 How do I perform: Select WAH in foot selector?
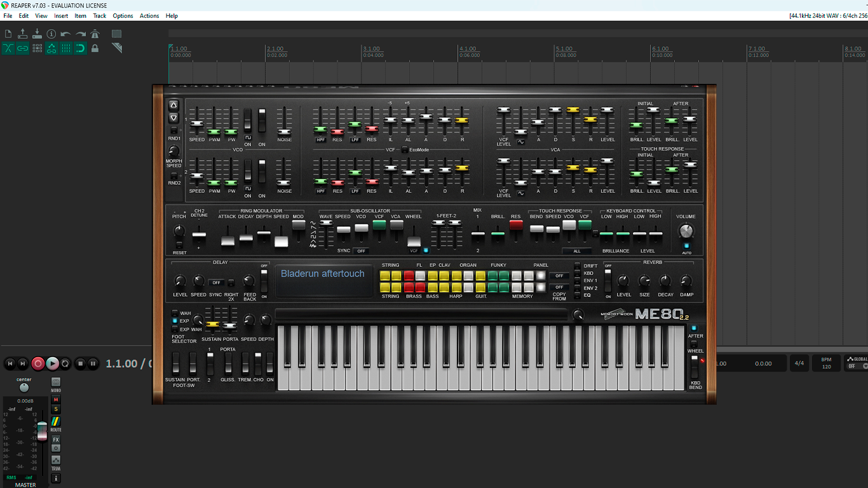175,313
